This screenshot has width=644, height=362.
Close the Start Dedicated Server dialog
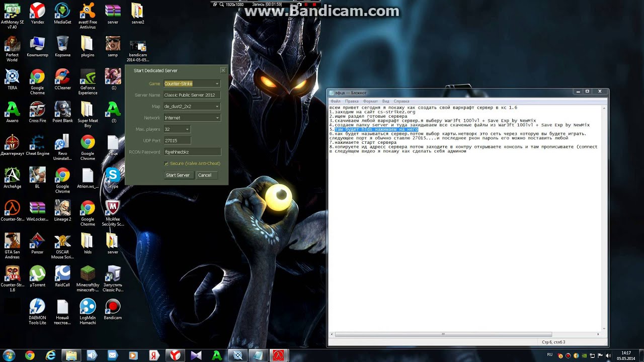(223, 70)
